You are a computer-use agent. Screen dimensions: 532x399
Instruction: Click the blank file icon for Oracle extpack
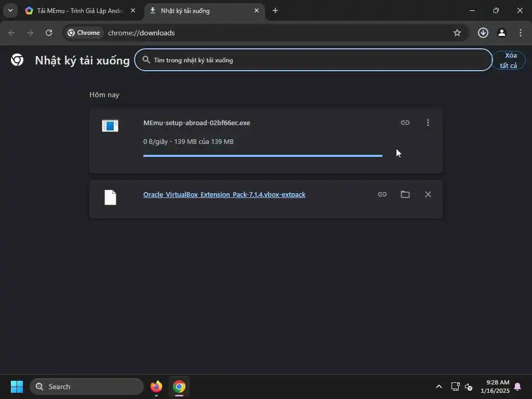click(x=110, y=197)
